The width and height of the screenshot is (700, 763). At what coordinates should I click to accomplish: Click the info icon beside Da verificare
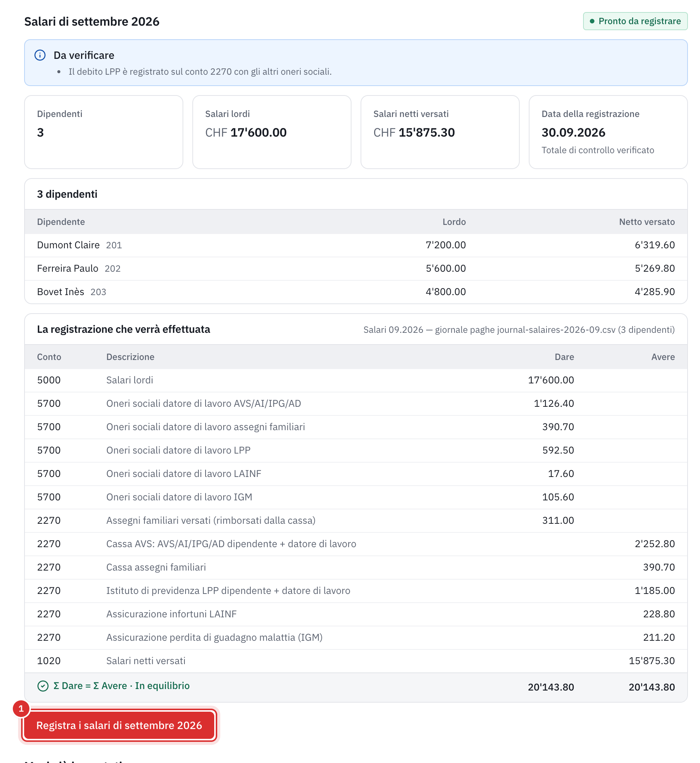click(x=40, y=55)
